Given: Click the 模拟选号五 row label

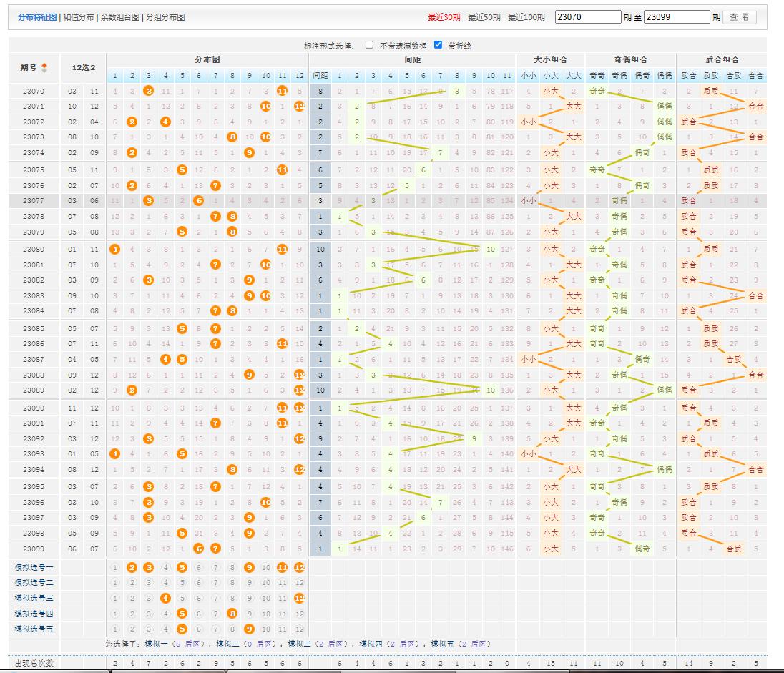Looking at the screenshot, I should (34, 629).
